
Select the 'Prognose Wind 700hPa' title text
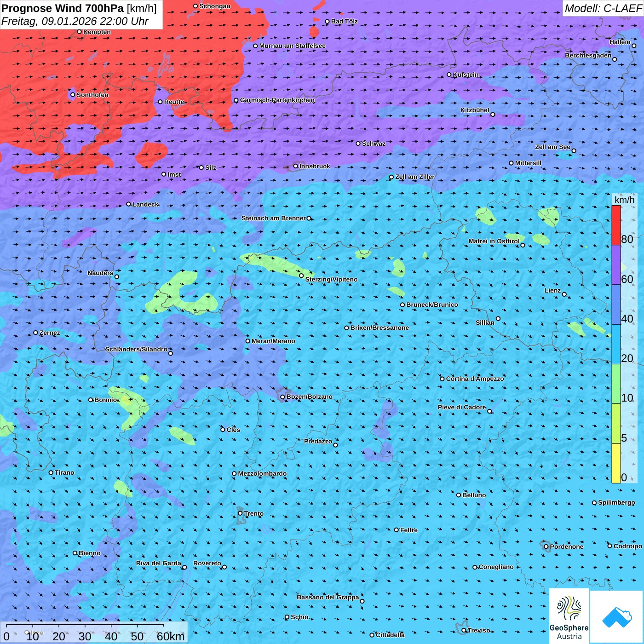coord(63,8)
